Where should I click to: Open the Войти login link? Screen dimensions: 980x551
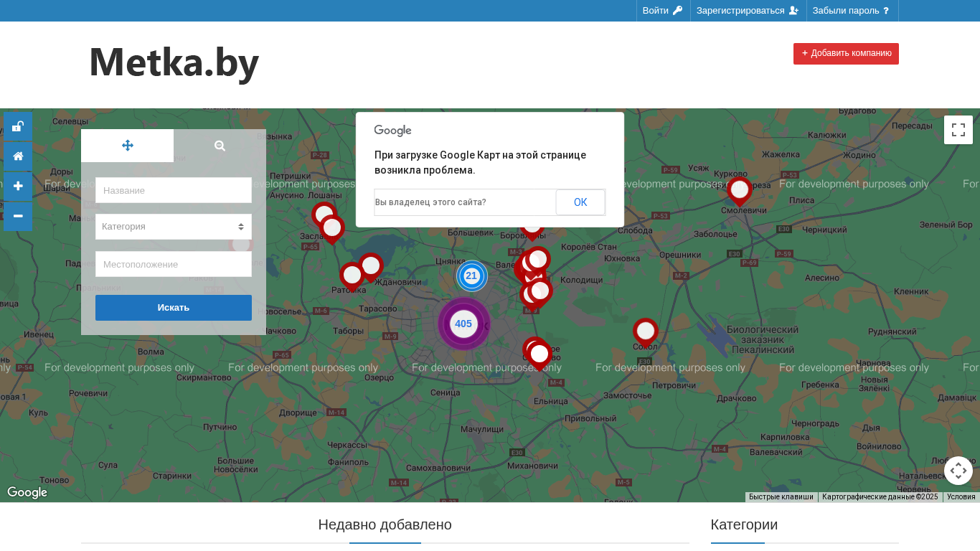pos(663,11)
